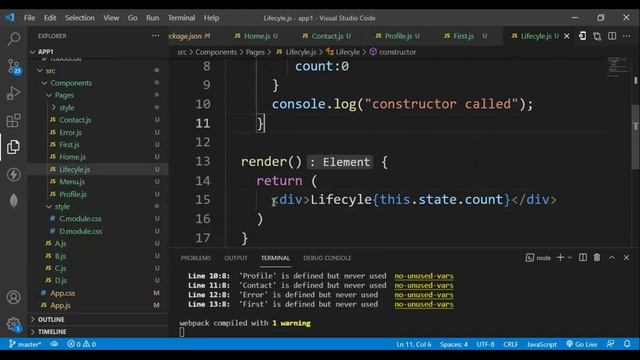Open the Terminal menu
This screenshot has width=640, height=360.
click(181, 18)
